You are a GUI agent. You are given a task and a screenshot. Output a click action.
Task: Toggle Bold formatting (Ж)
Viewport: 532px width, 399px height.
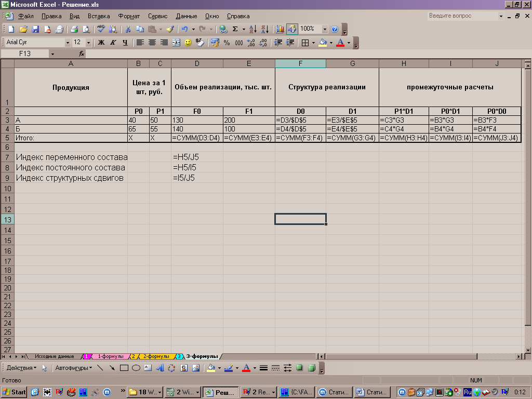pyautogui.click(x=101, y=43)
